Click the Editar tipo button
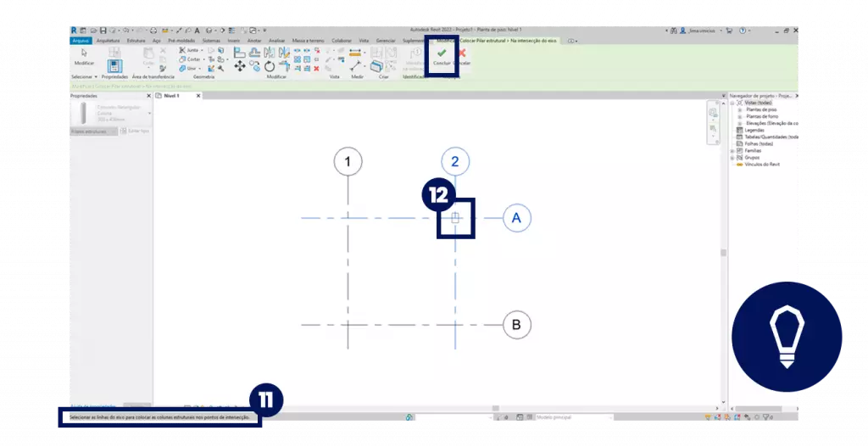 click(x=135, y=131)
